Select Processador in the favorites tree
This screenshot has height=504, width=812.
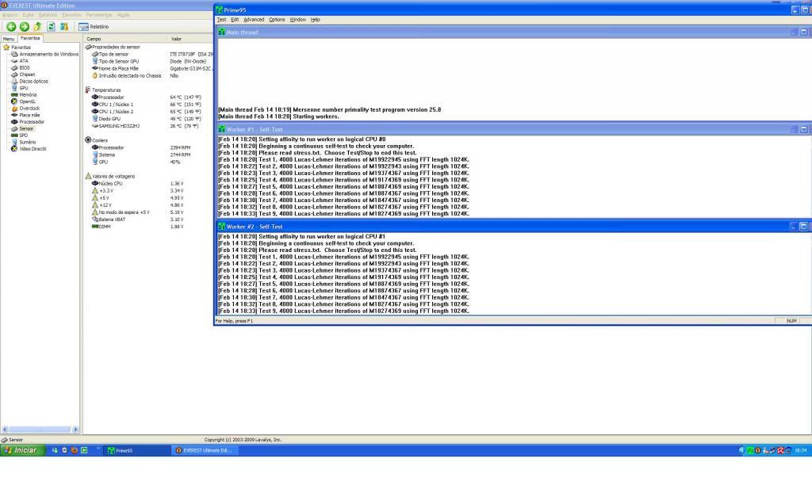[28, 121]
